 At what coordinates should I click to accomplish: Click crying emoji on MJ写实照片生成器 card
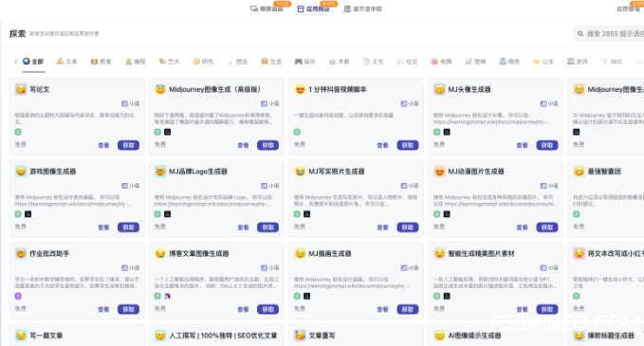pyautogui.click(x=301, y=172)
